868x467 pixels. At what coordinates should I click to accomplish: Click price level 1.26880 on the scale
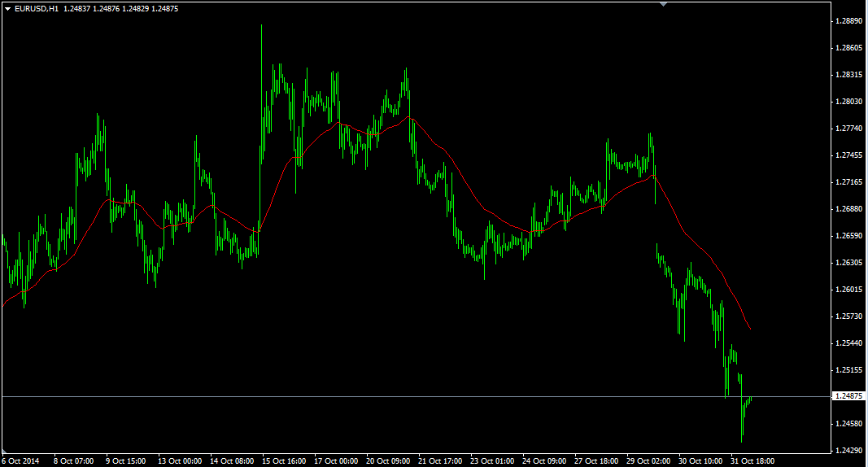pos(848,209)
